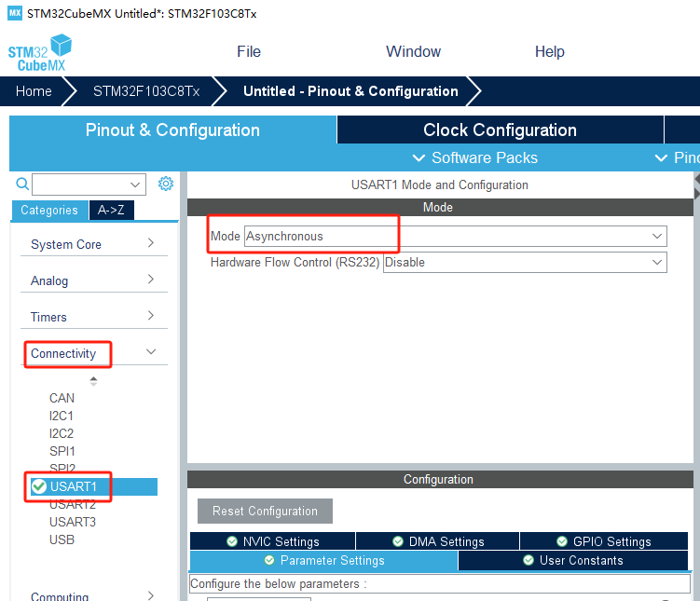Screen dimensions: 700x601
Task: Open the search combo box dropdown arrow
Action: (x=135, y=184)
